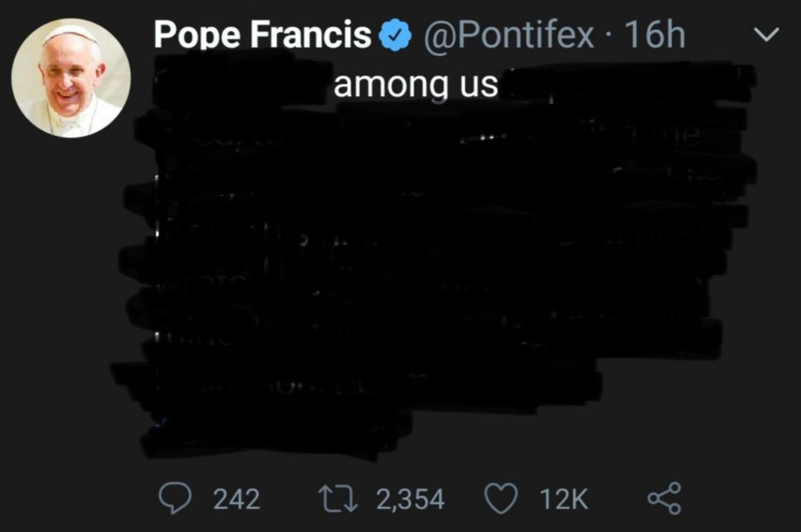
Task: Click the word "Pope" in display name
Action: point(197,36)
